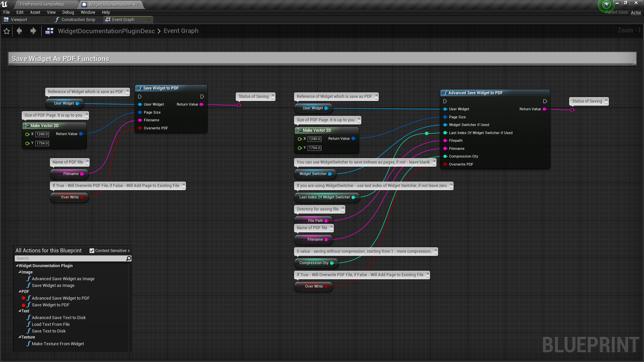
Task: Click the search magnifier icon
Action: pos(128,258)
